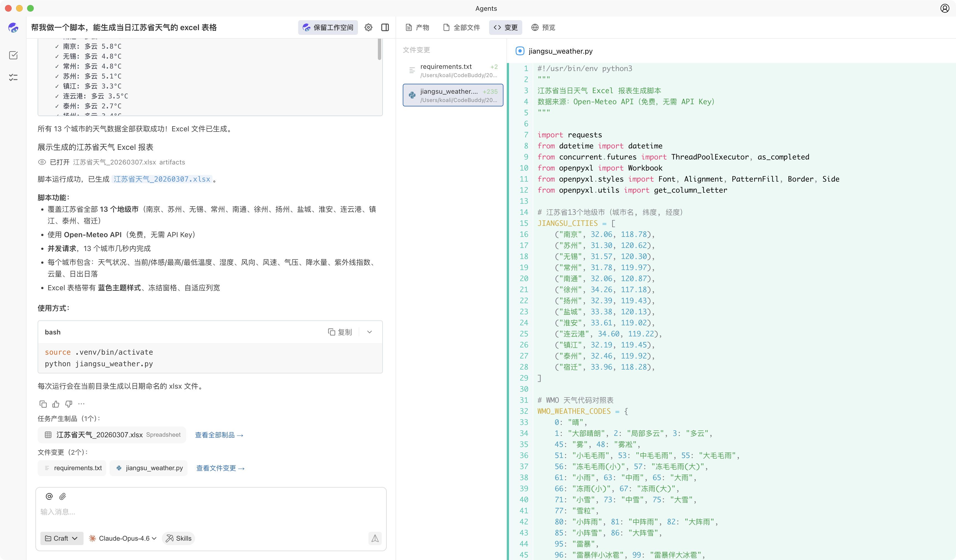Viewport: 956px width, 560px height.
Task: Click the attachment paperclip icon
Action: click(x=63, y=496)
